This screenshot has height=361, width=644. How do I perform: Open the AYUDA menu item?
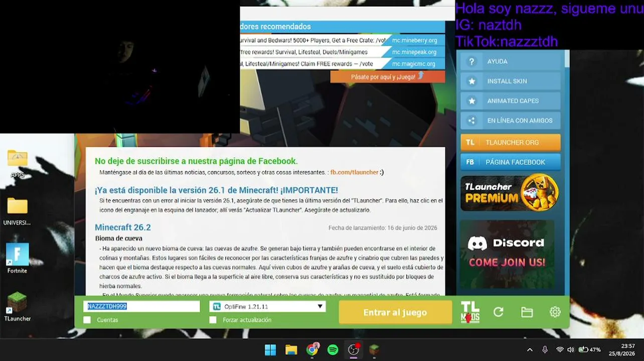(511, 62)
